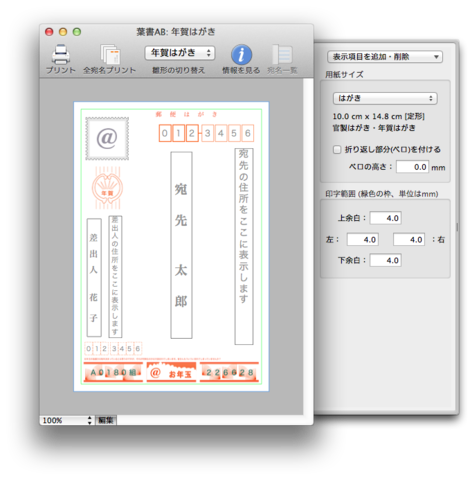The width and height of the screenshot is (470, 480).
Task: Click the 100% zoom level stepper
Action: (x=67, y=420)
